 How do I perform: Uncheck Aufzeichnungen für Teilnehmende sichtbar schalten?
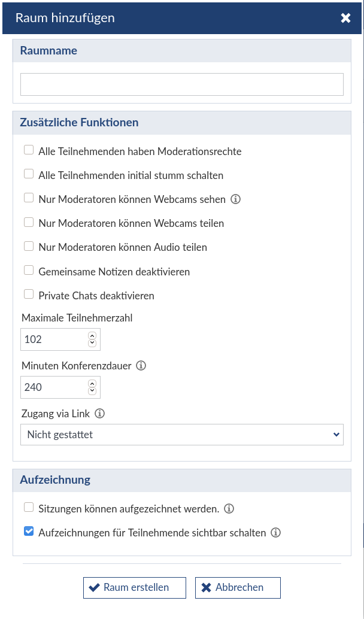29,532
